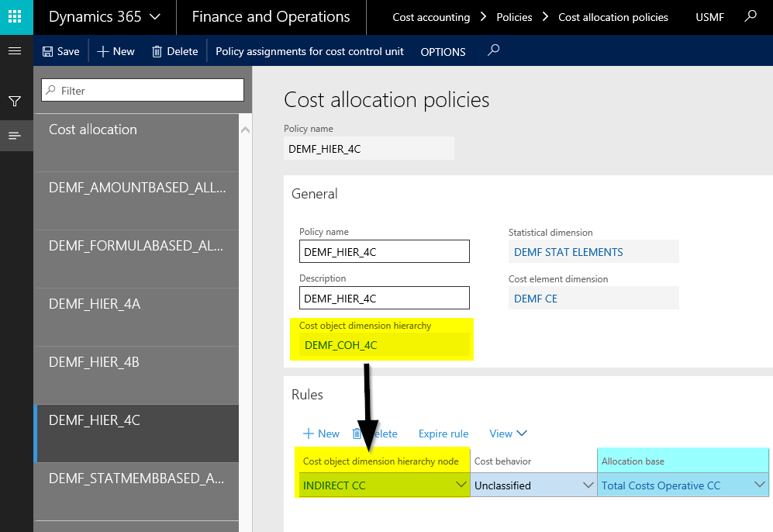Open the DEMF STAT ELEMENTS link
The width and height of the screenshot is (773, 532).
point(568,252)
